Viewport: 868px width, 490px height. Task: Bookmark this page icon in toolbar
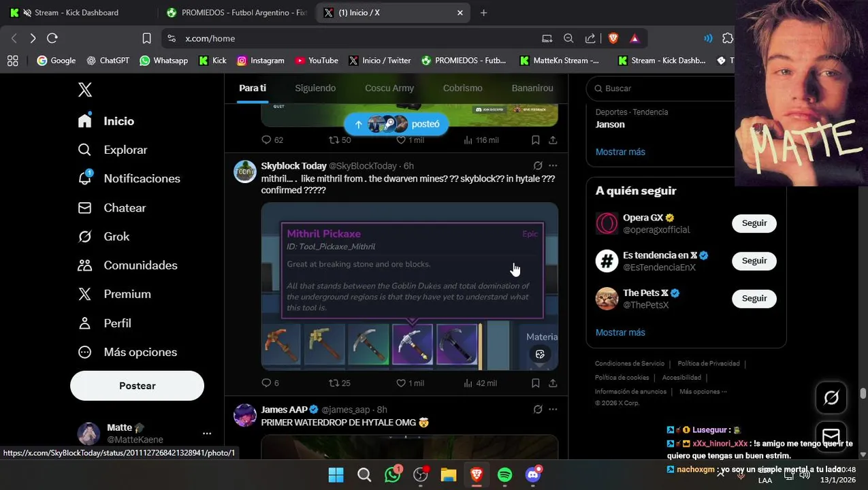click(146, 38)
